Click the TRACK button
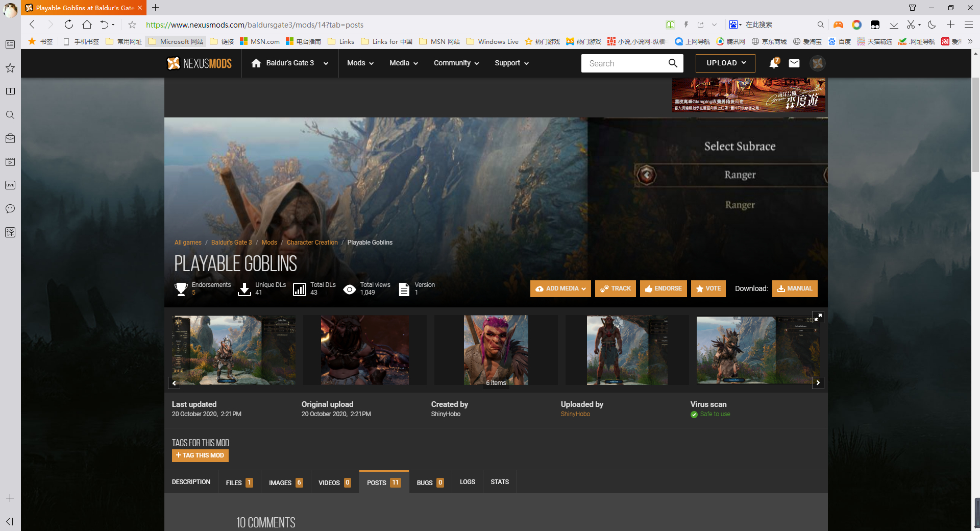980x531 pixels. [x=616, y=288]
